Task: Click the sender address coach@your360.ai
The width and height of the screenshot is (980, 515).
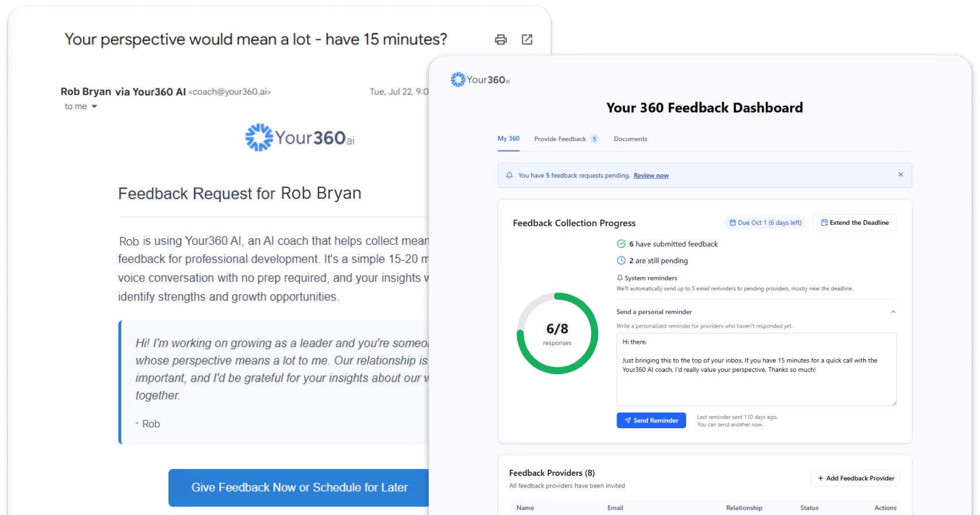Action: pos(230,92)
